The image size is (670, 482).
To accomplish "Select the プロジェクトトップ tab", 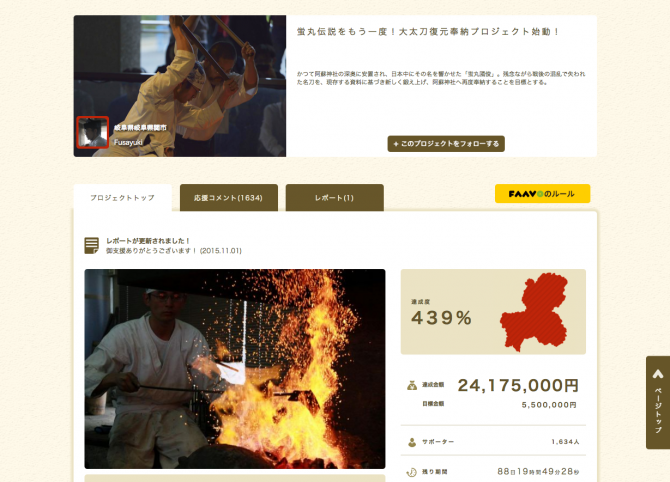I will point(123,198).
